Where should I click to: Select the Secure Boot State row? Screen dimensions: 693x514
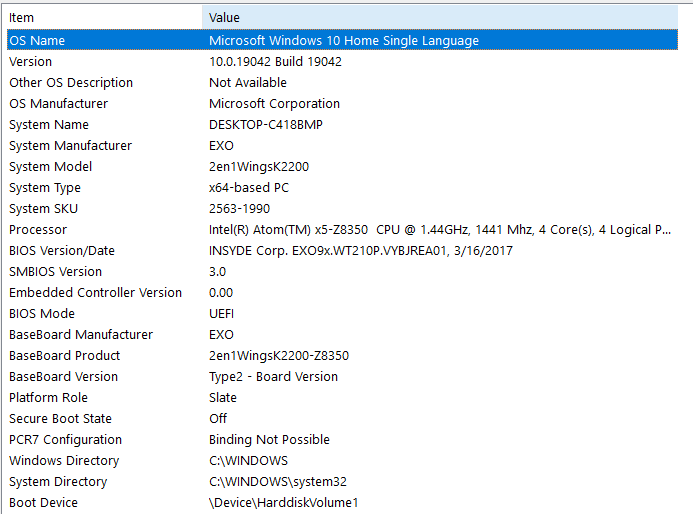coord(61,419)
